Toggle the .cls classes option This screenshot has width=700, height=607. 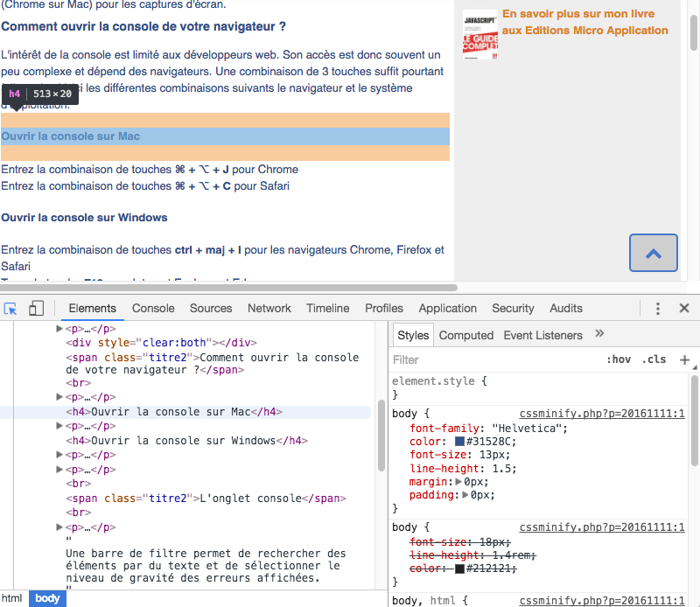coord(654,359)
